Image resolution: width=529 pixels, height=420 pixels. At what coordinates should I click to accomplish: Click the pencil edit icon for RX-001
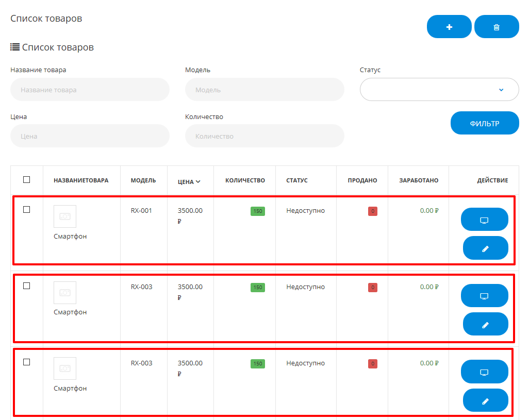[485, 248]
